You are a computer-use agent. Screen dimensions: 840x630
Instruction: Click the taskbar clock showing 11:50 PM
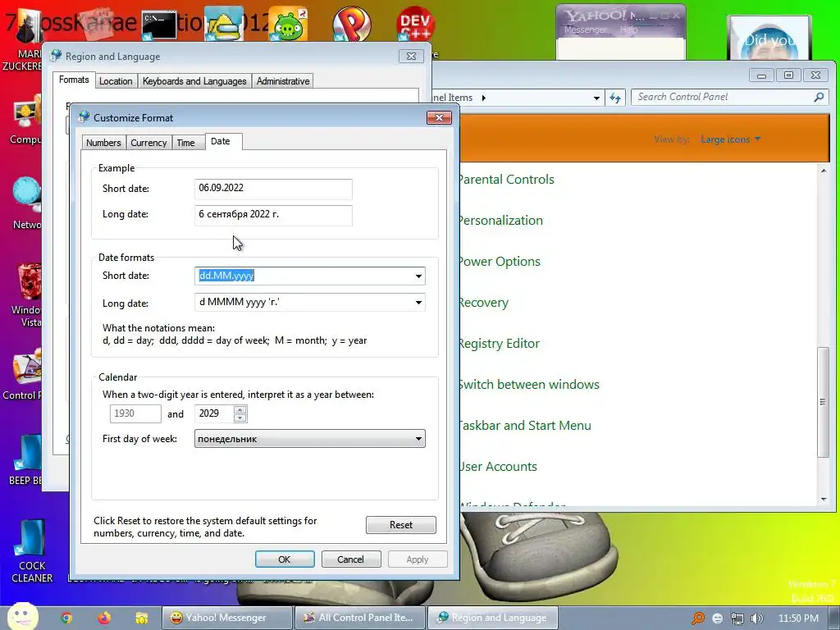tap(798, 619)
